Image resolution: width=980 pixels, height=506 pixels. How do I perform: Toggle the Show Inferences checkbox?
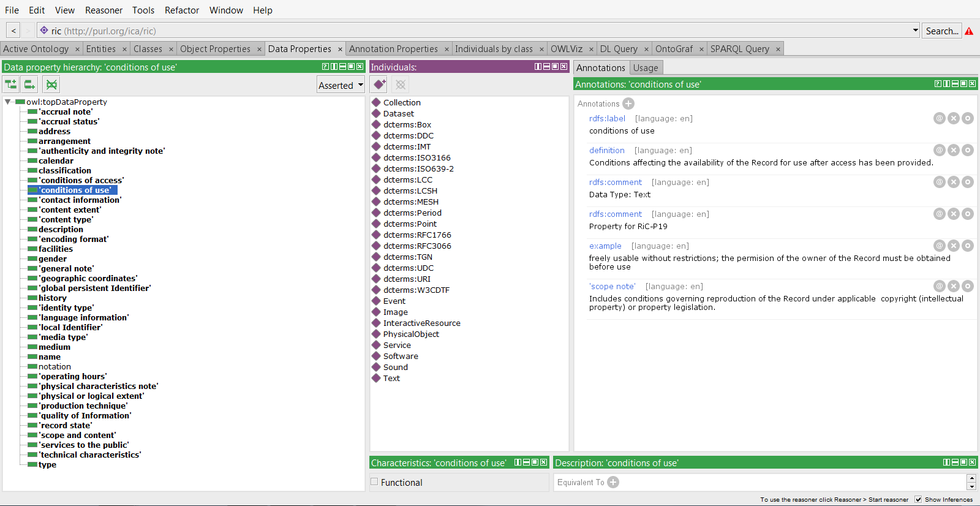[x=918, y=499]
